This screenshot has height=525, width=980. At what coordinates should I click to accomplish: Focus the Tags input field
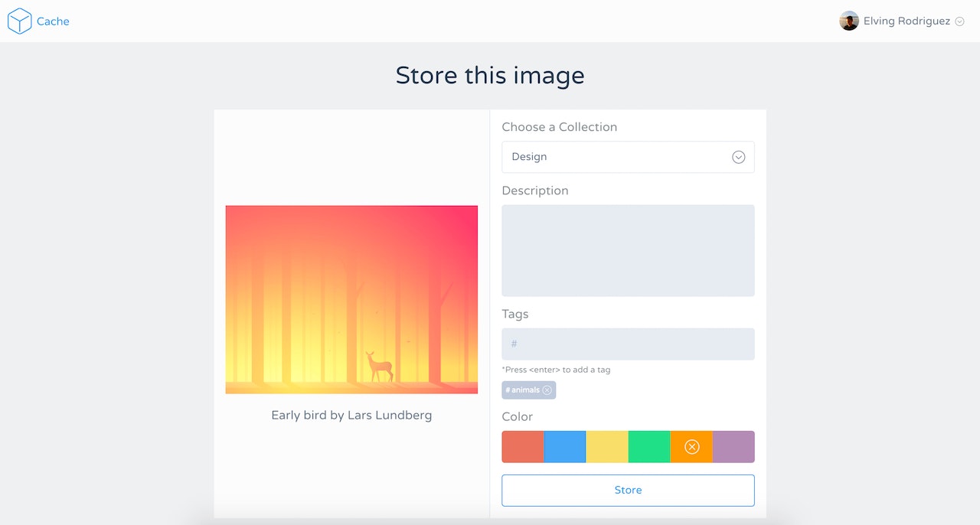pos(628,344)
